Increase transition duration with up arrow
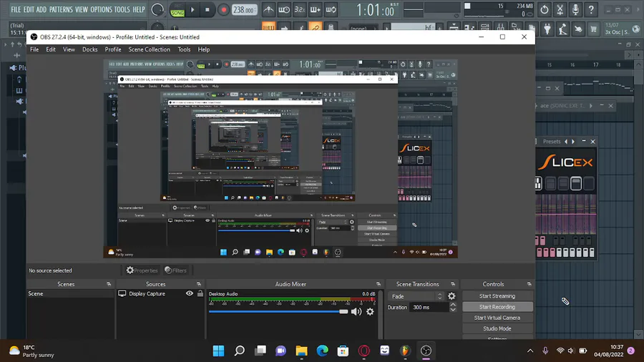The width and height of the screenshot is (644, 362). point(453,305)
